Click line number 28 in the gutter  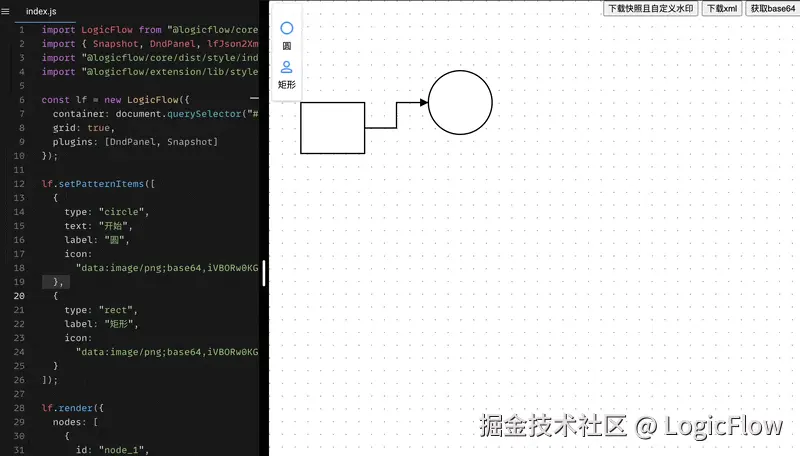pyautogui.click(x=19, y=408)
